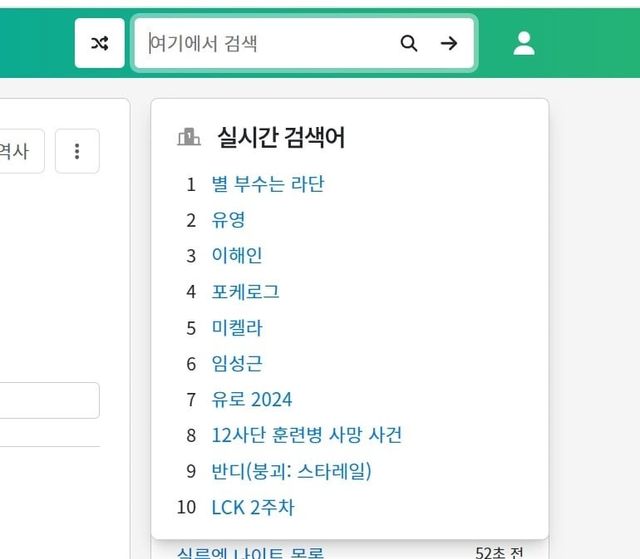Select '유로 2024' from trending list
The height and width of the screenshot is (559, 640).
[252, 400]
